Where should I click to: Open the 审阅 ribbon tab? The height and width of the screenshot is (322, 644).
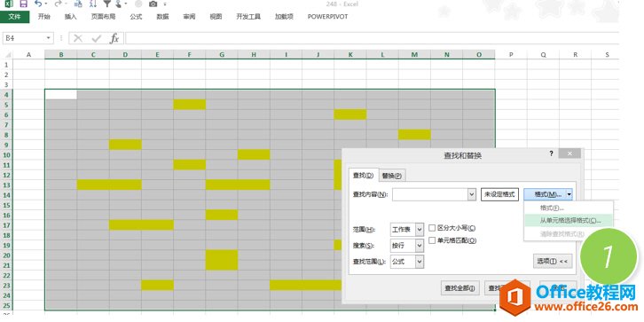coord(189,17)
